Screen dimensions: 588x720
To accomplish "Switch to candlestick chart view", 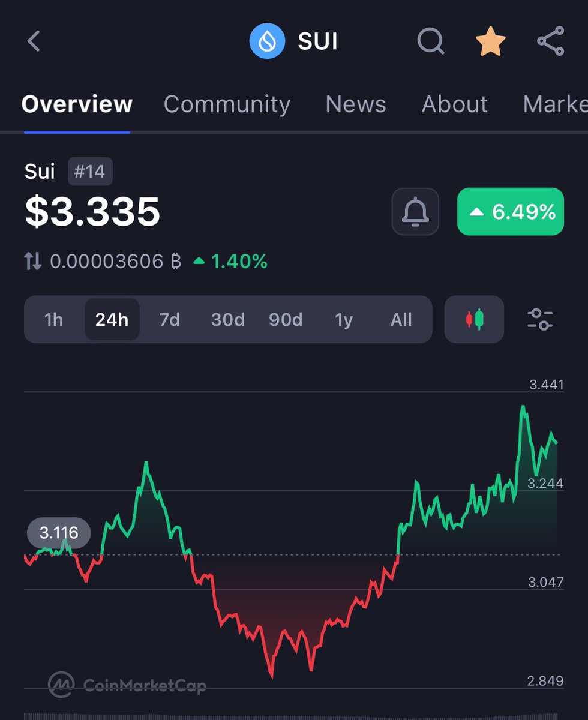I will click(x=474, y=319).
